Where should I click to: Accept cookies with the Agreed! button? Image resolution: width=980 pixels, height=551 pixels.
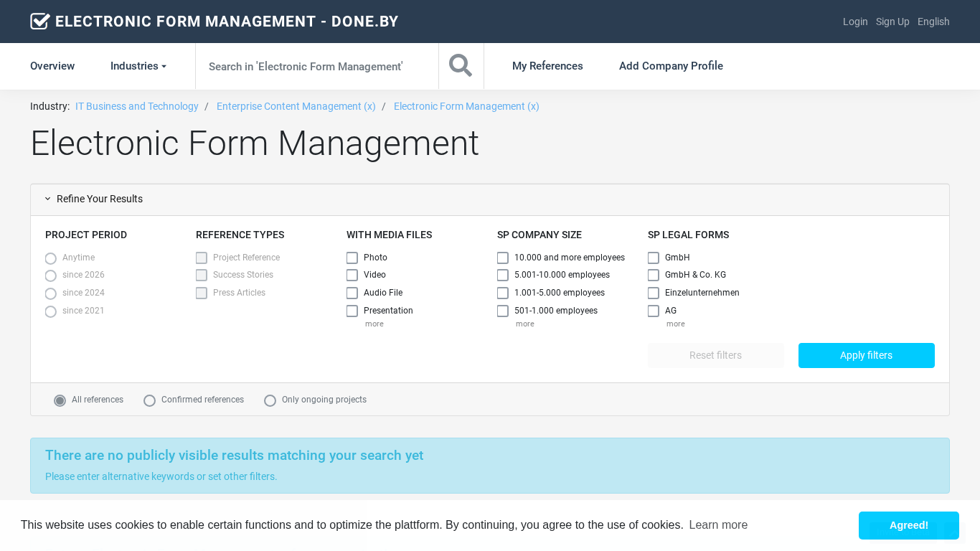(x=908, y=525)
